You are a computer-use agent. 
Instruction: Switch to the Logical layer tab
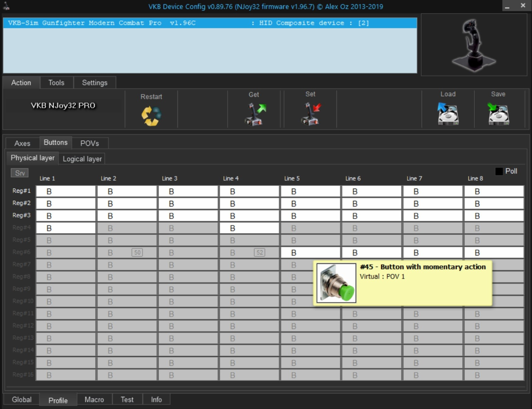82,159
